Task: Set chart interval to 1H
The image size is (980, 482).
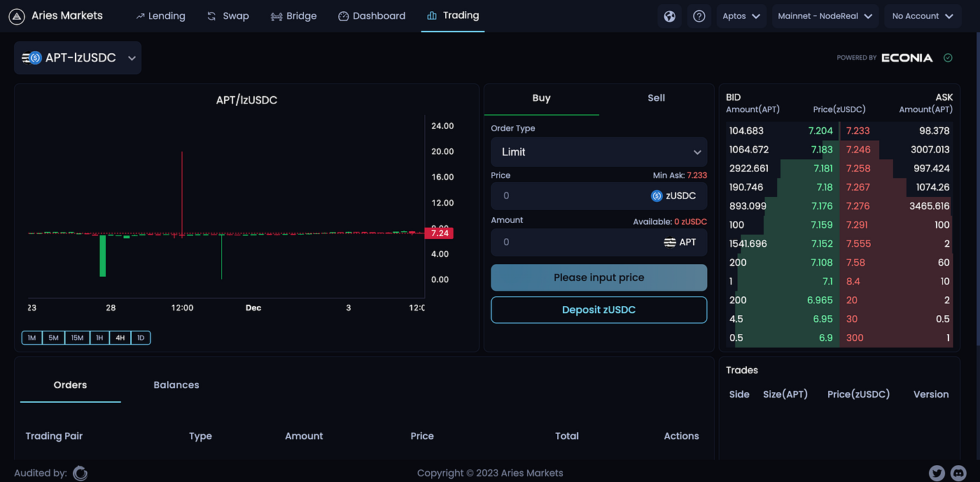Action: (99, 338)
